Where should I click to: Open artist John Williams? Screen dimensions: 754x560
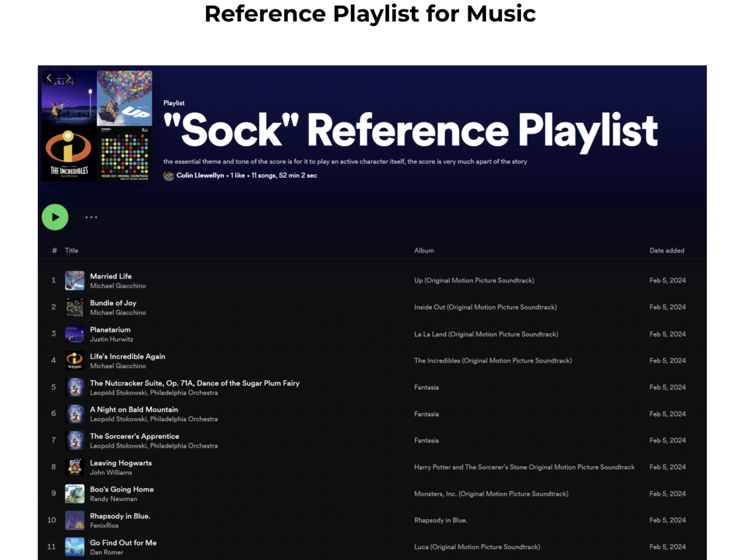pos(111,472)
